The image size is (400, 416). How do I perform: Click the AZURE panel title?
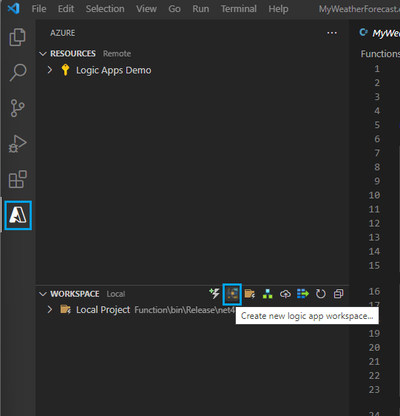pos(62,33)
